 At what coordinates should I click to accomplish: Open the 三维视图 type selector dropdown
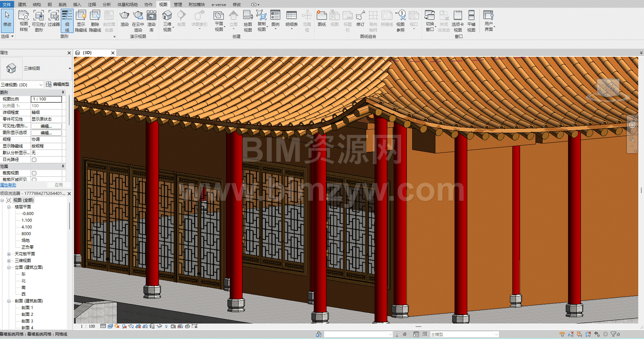pos(70,69)
